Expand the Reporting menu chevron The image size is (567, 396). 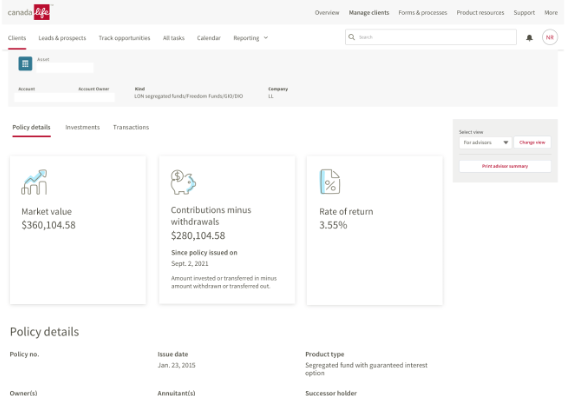(266, 38)
